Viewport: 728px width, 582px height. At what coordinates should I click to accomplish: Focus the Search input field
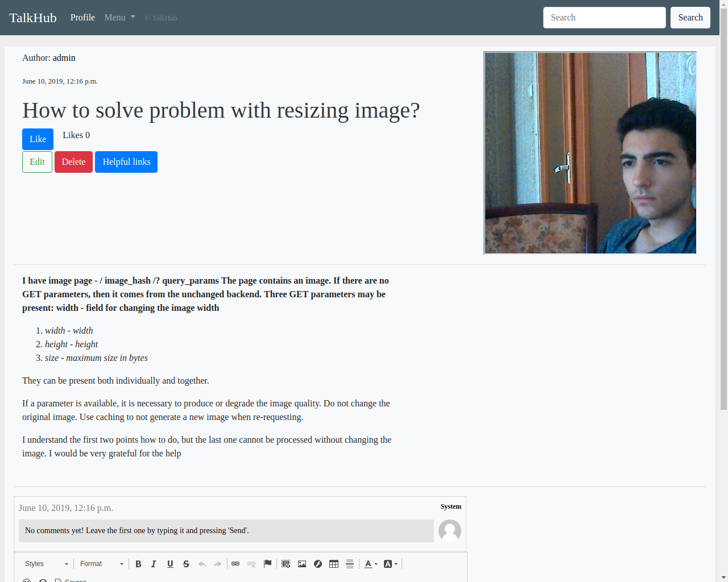(x=605, y=18)
